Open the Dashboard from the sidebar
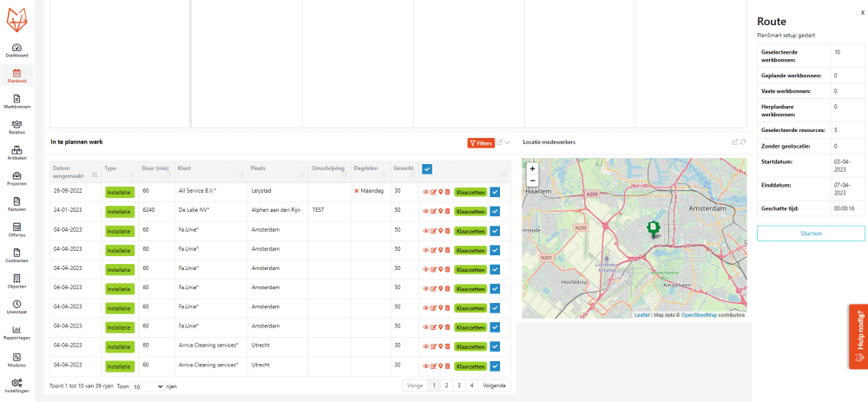Screen dimensions: 868x402 [x=16, y=49]
